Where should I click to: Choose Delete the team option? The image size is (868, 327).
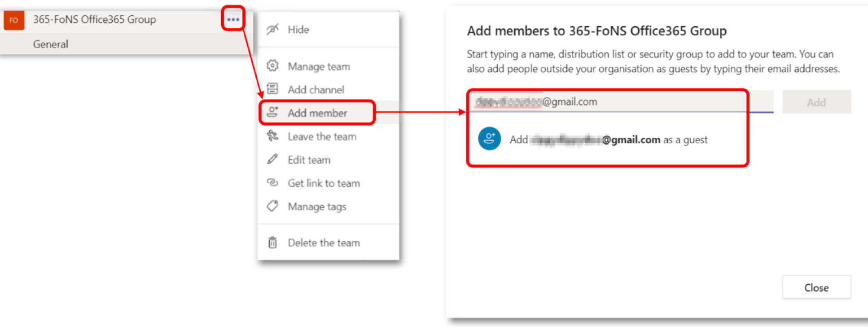[x=324, y=243]
